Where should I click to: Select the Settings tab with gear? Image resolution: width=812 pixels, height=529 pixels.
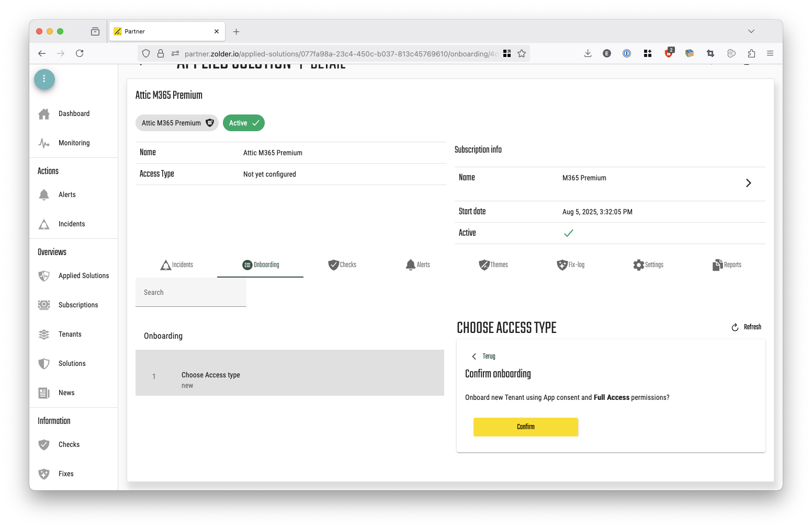648,265
